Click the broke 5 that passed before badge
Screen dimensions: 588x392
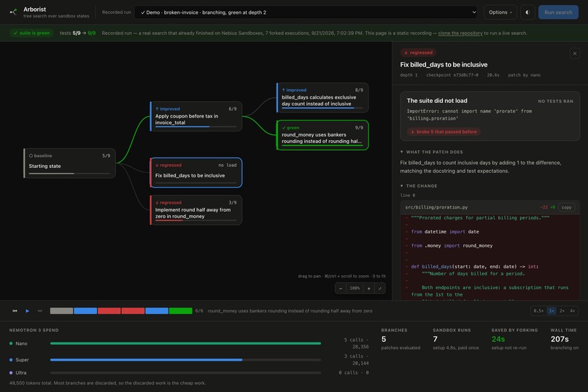(x=444, y=131)
